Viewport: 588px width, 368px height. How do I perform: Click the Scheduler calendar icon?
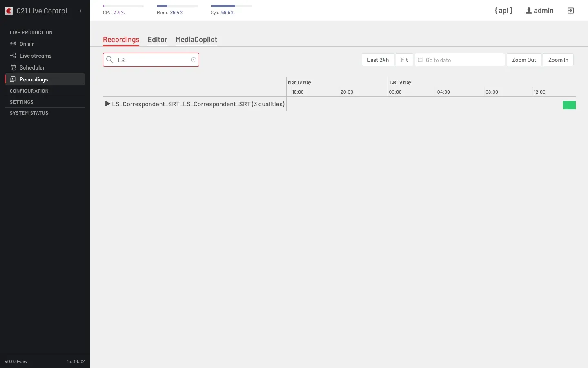tap(13, 67)
